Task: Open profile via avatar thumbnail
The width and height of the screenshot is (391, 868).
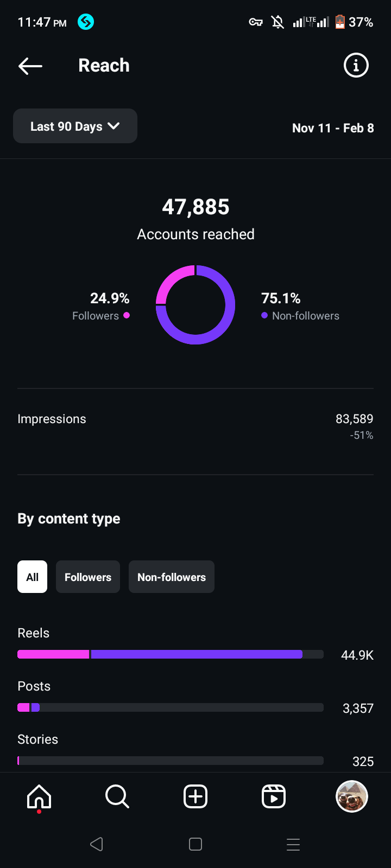Action: pos(352,797)
